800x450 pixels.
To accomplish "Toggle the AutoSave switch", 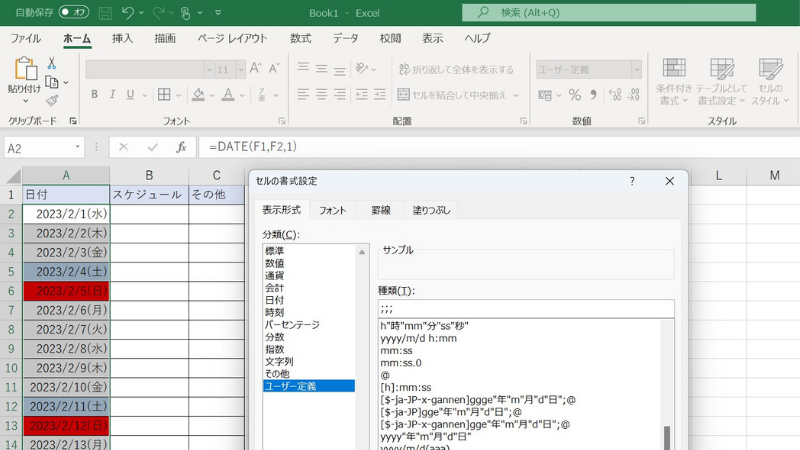I will (74, 12).
